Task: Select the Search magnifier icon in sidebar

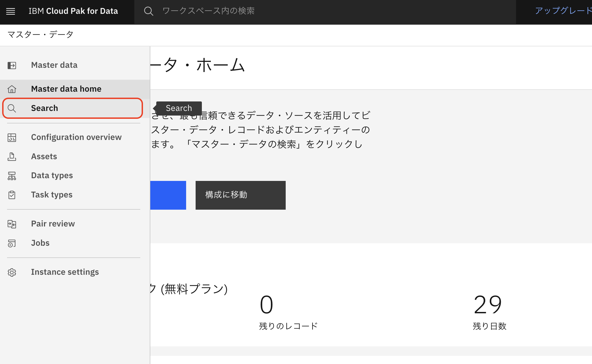Action: tap(12, 108)
